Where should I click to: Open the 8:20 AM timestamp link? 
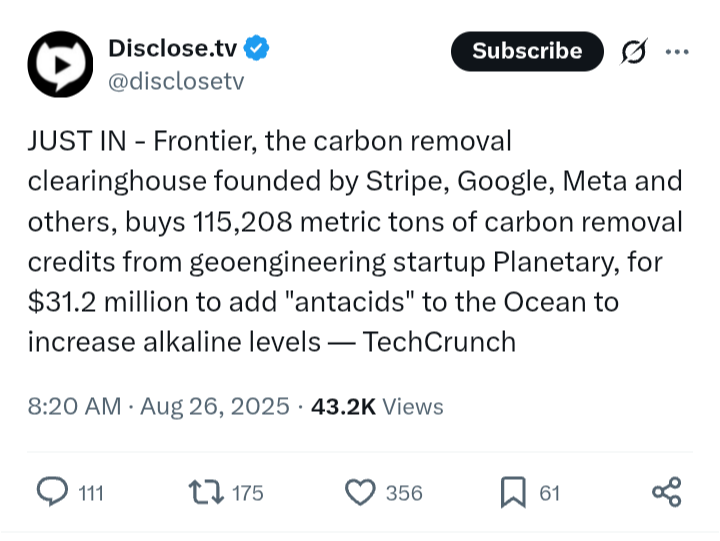[74, 407]
